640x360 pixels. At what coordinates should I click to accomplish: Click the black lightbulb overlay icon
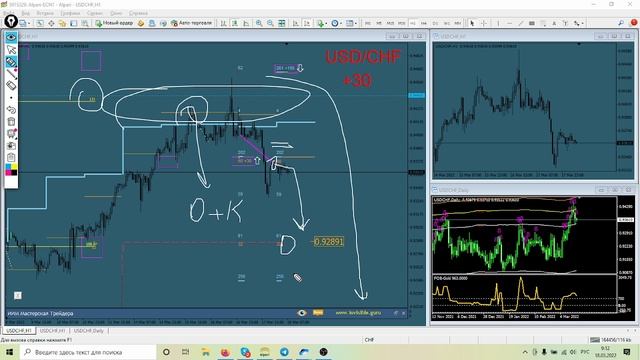11,21
